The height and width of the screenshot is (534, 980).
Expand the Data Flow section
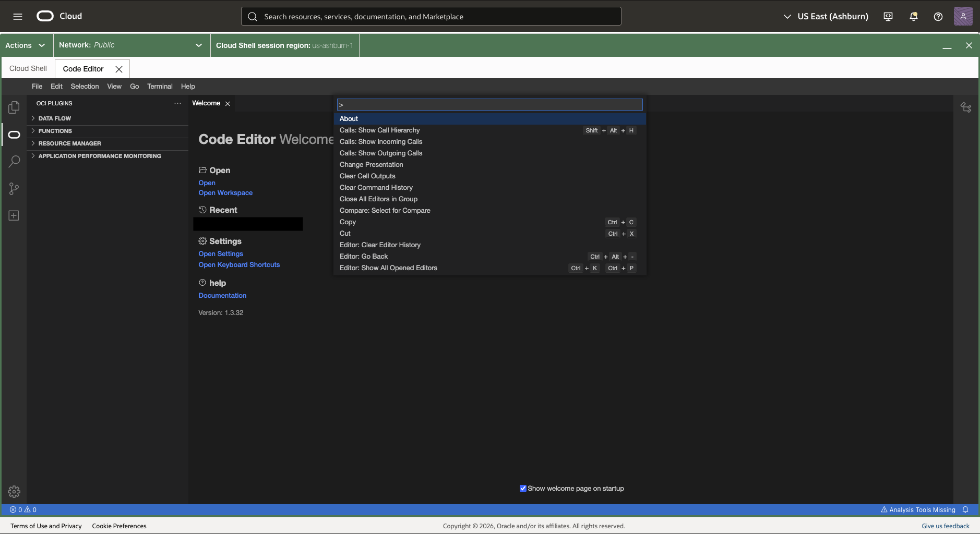click(x=107, y=118)
